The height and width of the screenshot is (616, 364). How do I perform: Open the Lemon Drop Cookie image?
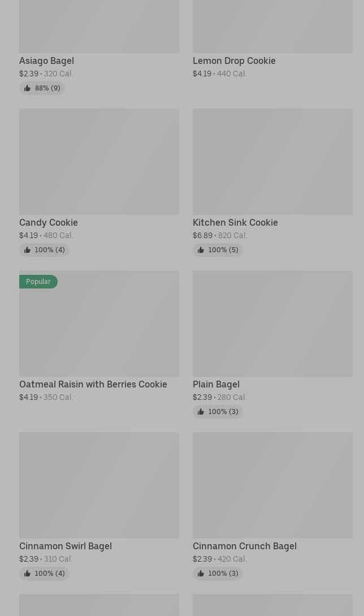pos(272,27)
